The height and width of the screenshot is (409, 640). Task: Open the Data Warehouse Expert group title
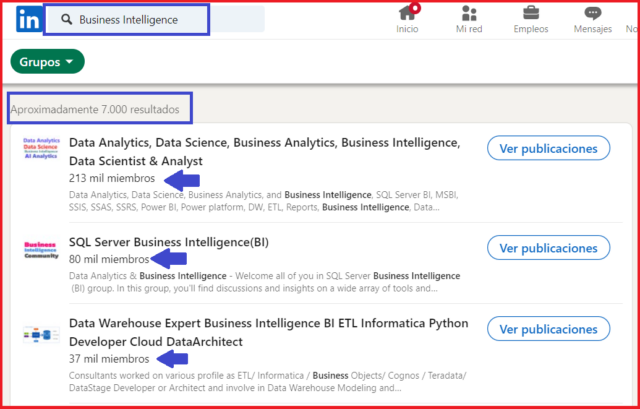point(269,332)
